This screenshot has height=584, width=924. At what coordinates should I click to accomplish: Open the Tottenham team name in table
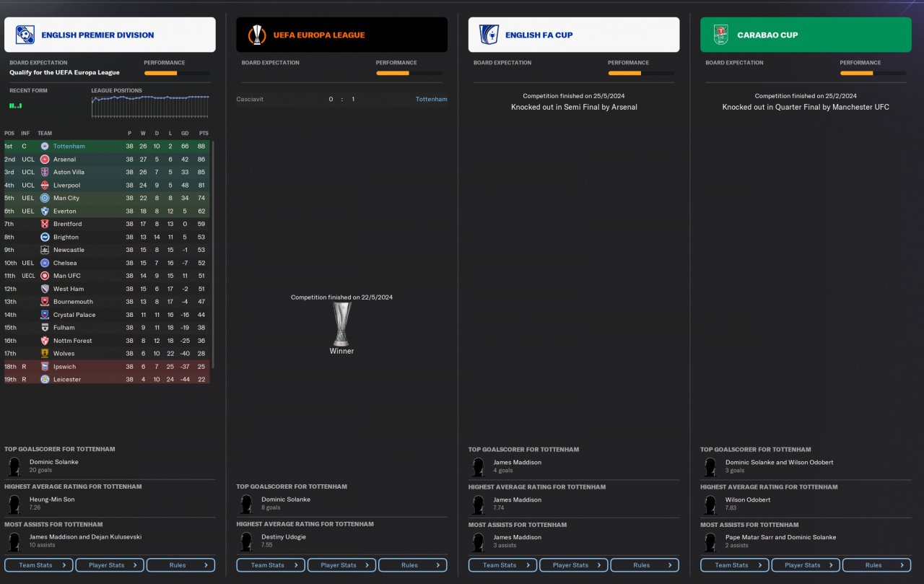[x=69, y=147]
